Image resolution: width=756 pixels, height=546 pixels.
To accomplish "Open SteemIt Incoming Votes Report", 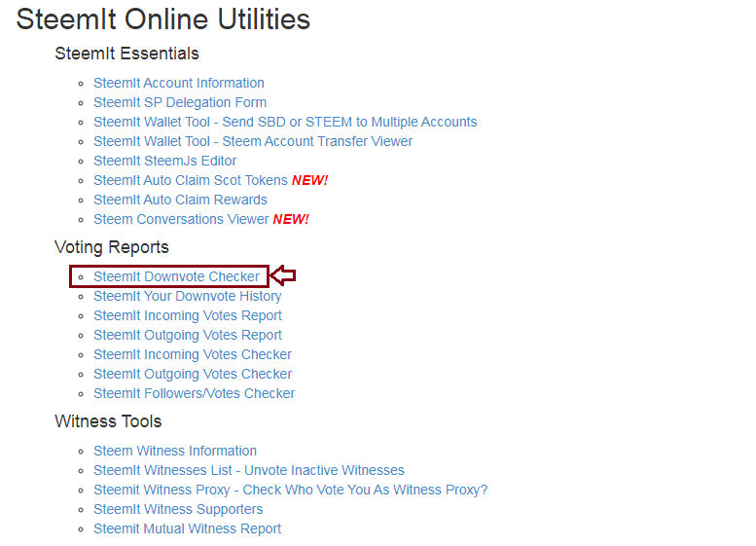I will 188,315.
